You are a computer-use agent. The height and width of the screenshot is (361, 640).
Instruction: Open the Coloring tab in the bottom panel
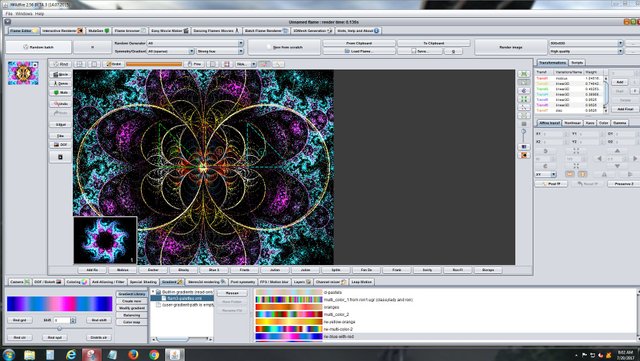click(77, 282)
